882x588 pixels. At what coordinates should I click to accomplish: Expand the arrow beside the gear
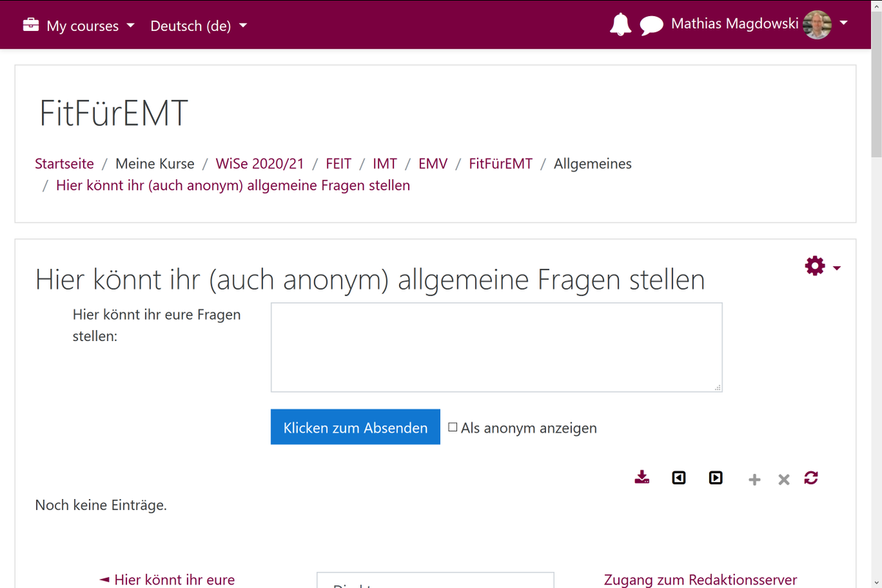[x=837, y=268]
